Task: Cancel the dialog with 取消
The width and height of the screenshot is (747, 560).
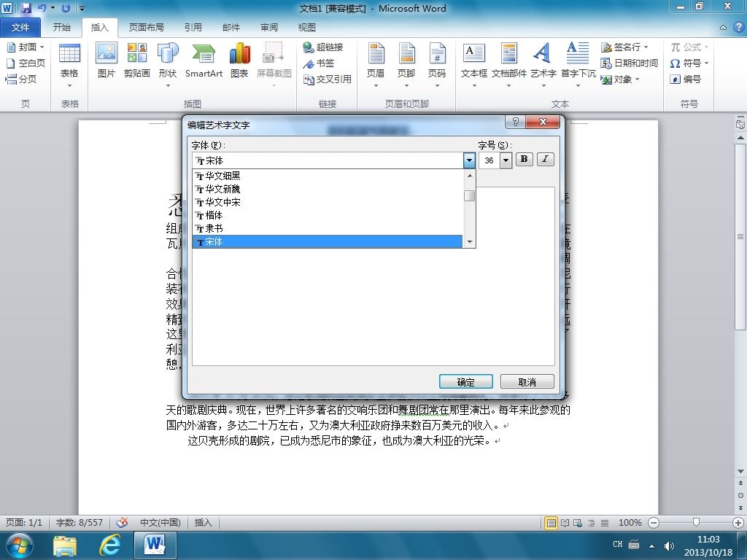Action: click(527, 382)
